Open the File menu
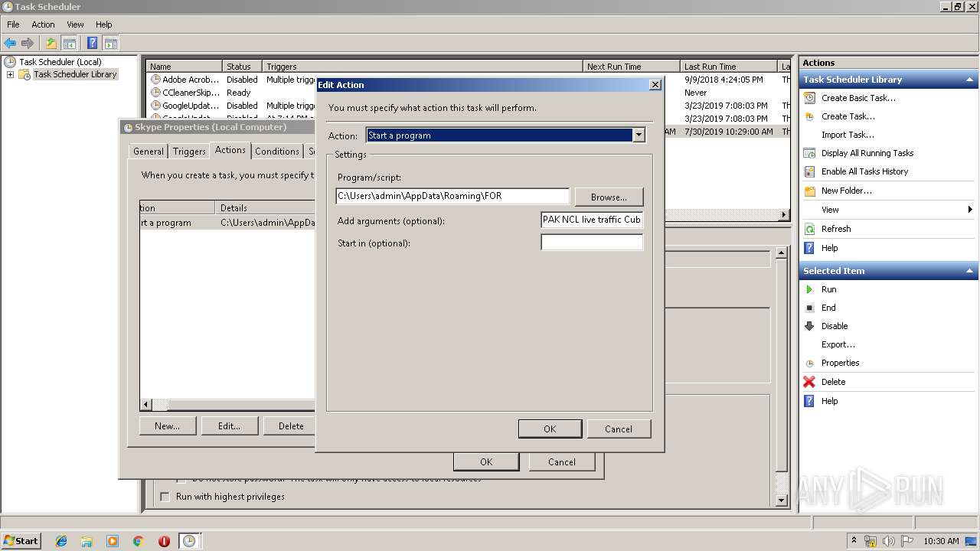Screen dimensions: 980x551 pyautogui.click(x=13, y=24)
